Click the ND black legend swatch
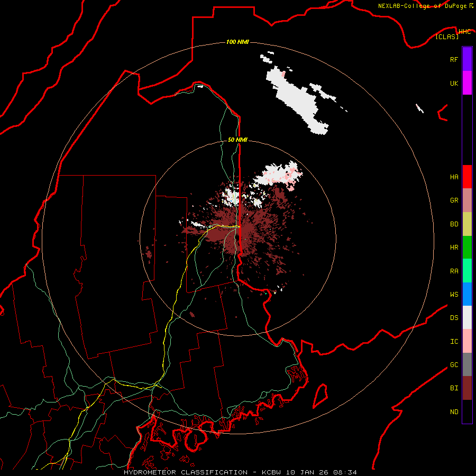Image resolution: width=476 pixels, height=476 pixels. pos(467,411)
